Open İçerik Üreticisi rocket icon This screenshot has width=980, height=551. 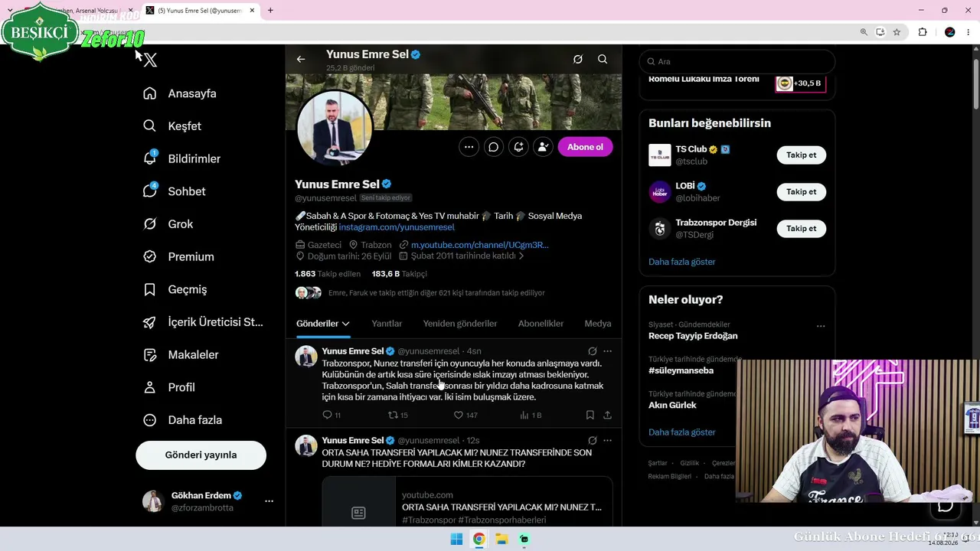pyautogui.click(x=150, y=322)
